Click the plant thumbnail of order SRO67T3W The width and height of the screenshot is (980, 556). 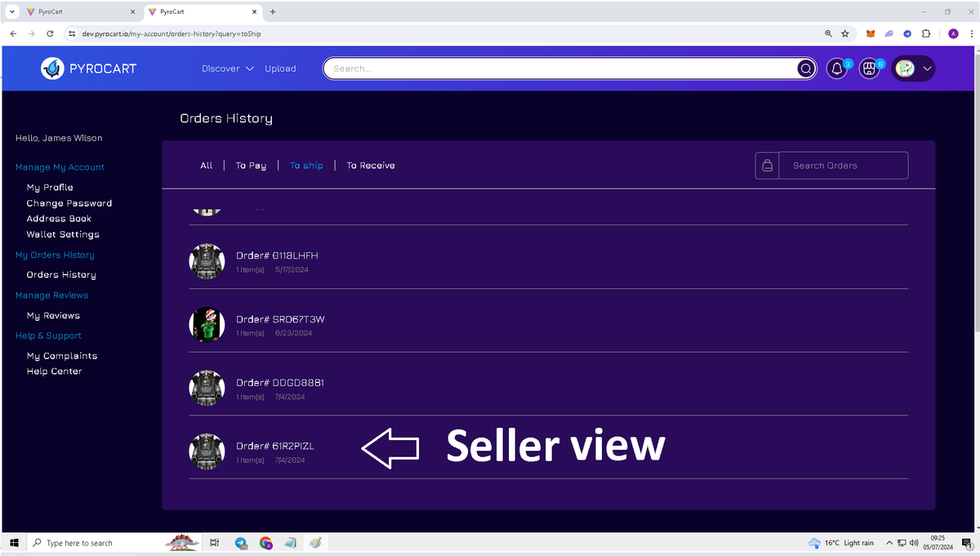point(207,325)
